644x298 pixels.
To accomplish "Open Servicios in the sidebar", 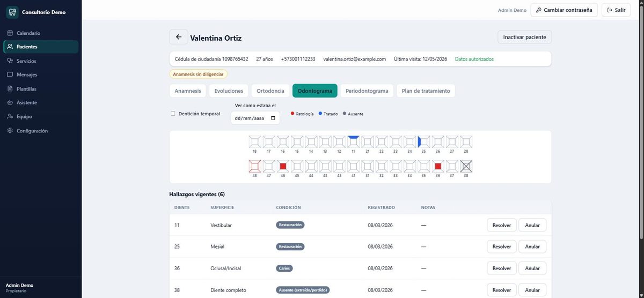I will (41, 61).
